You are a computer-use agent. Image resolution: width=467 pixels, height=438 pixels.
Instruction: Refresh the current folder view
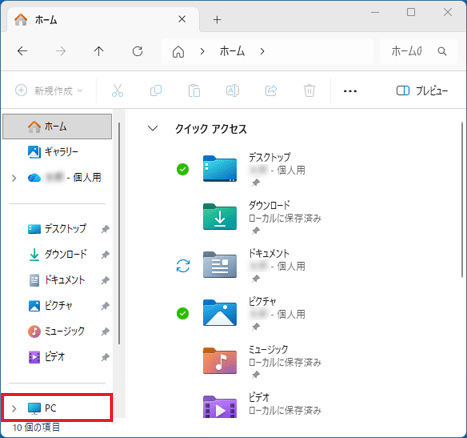pyautogui.click(x=137, y=51)
